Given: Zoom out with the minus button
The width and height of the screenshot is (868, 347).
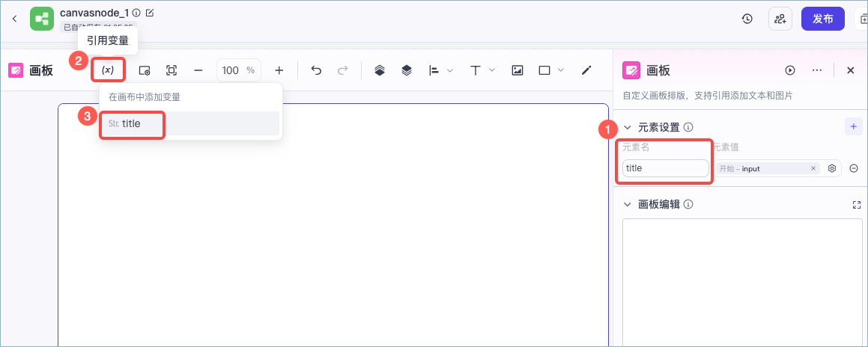Looking at the screenshot, I should pyautogui.click(x=198, y=70).
